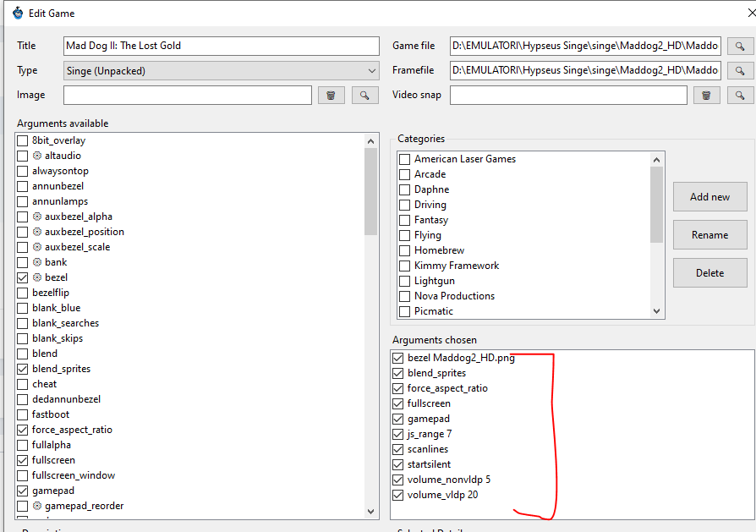
Task: Click the gear icon next to auxbezel_alpha
Action: point(37,217)
